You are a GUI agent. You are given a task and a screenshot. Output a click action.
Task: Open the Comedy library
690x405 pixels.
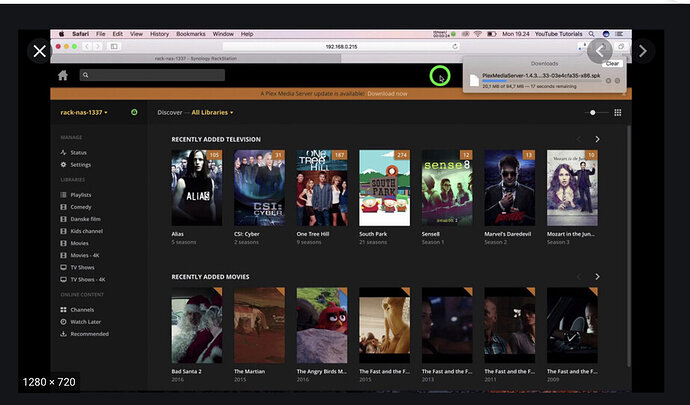pos(76,207)
